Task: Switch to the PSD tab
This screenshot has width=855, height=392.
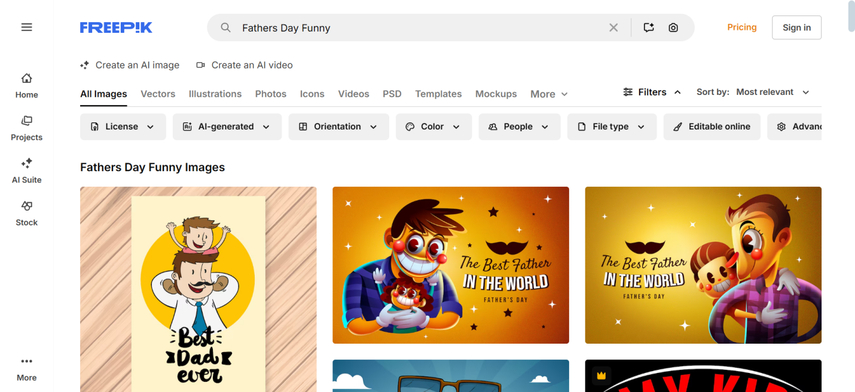Action: click(x=392, y=94)
